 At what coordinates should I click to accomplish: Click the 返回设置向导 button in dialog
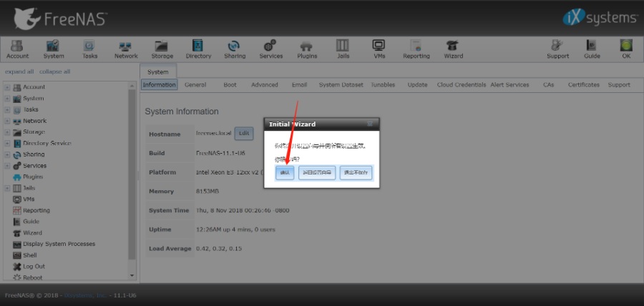point(317,173)
